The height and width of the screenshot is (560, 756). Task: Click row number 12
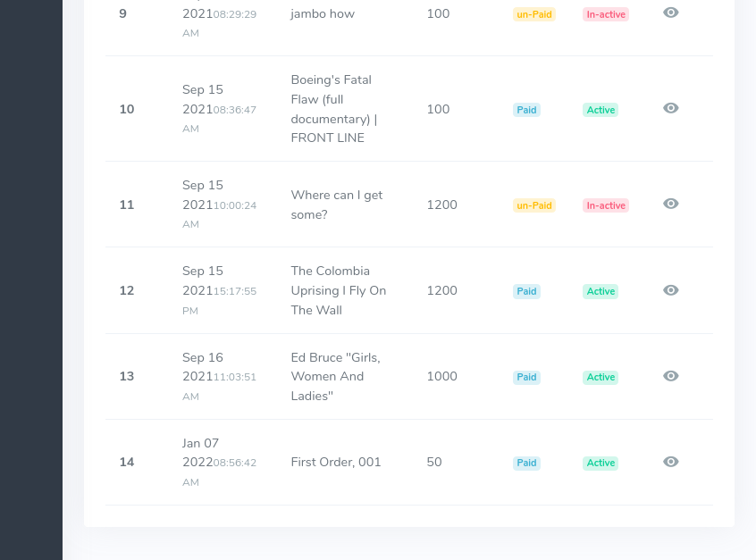(x=127, y=290)
